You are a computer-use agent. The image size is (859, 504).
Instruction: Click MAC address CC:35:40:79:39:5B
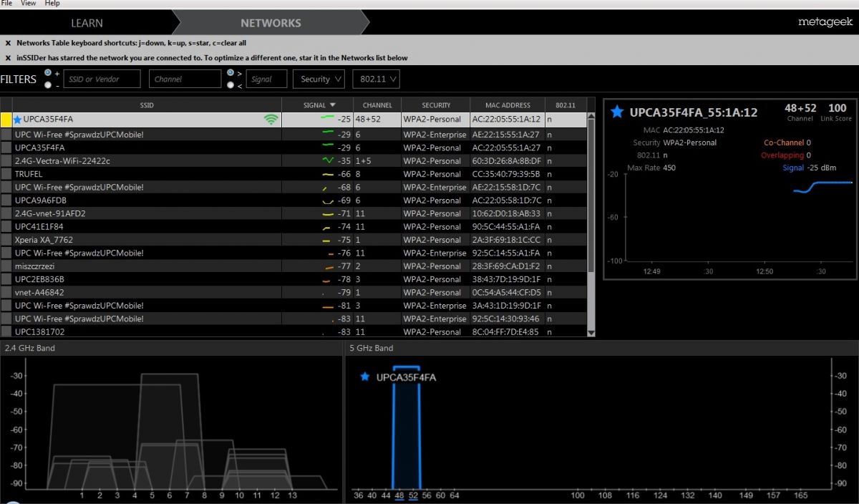pos(506,174)
